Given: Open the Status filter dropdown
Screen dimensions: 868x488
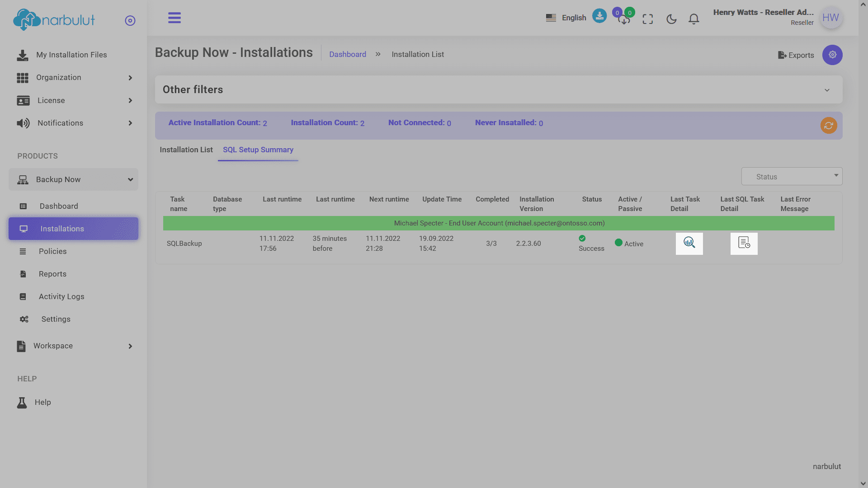Looking at the screenshot, I should coord(792,177).
